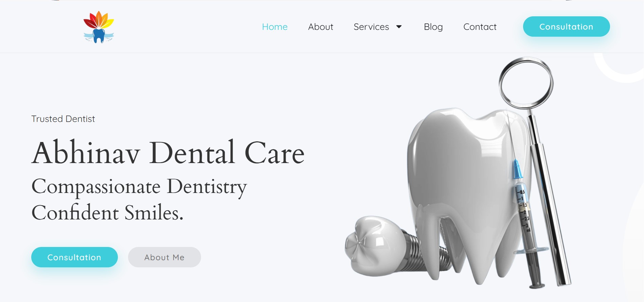This screenshot has height=302, width=644.
Task: Go to the About page
Action: pos(321,27)
